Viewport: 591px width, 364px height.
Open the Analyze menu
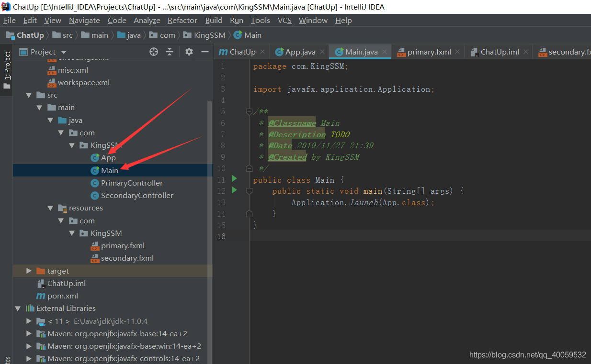[147, 20]
